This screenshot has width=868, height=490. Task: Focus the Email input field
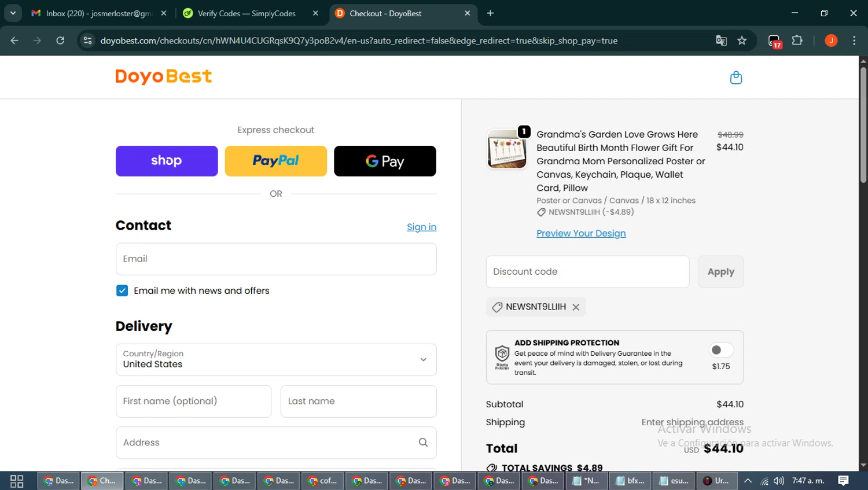tap(276, 259)
